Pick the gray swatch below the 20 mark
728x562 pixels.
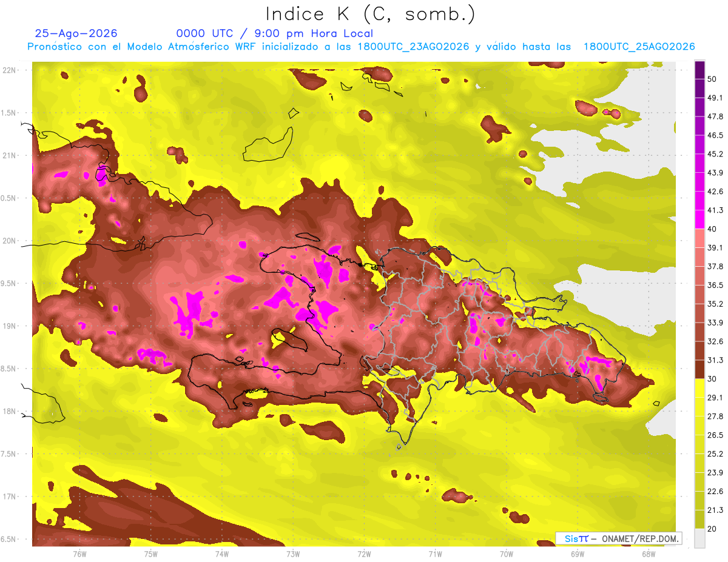point(699,538)
